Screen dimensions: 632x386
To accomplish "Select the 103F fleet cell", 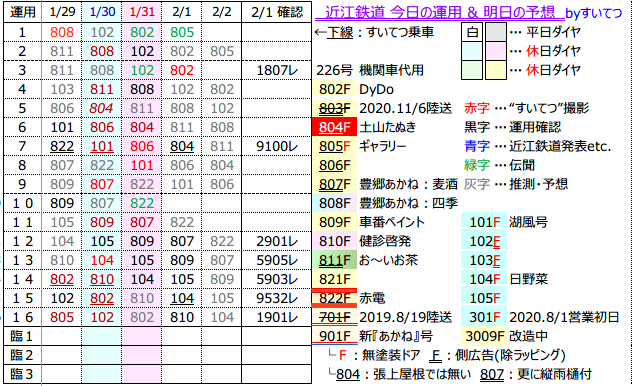I will click(x=484, y=260).
